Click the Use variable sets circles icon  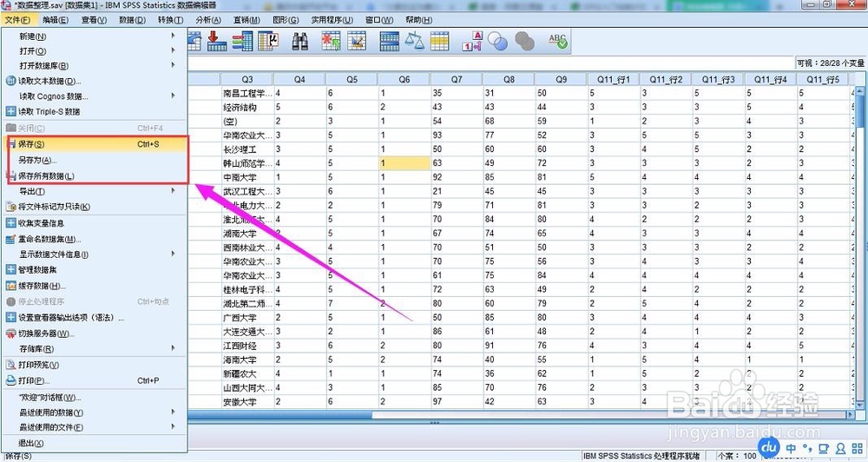pyautogui.click(x=497, y=41)
